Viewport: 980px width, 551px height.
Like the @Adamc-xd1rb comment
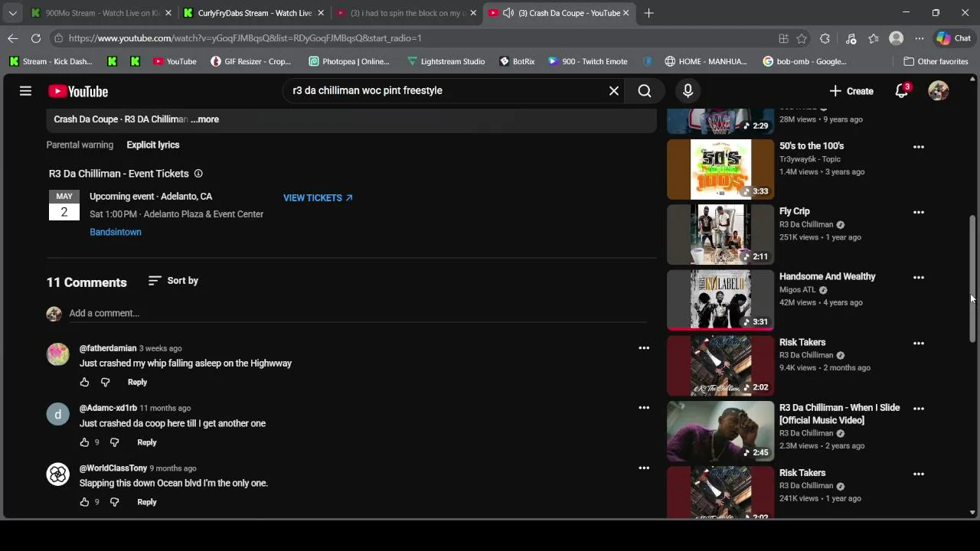[84, 442]
